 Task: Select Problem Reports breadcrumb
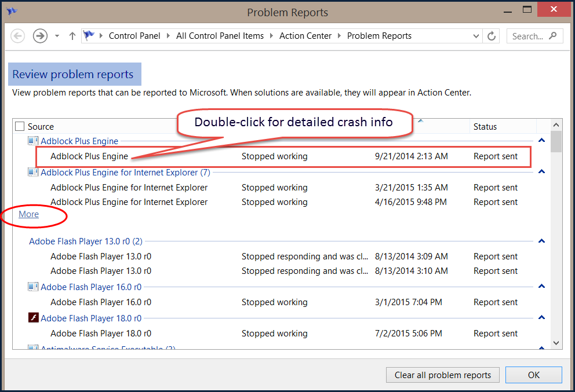click(379, 36)
